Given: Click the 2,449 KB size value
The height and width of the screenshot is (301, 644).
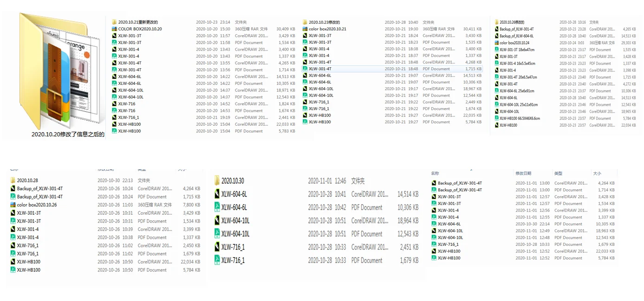Looking at the screenshot, I should pos(474,102).
